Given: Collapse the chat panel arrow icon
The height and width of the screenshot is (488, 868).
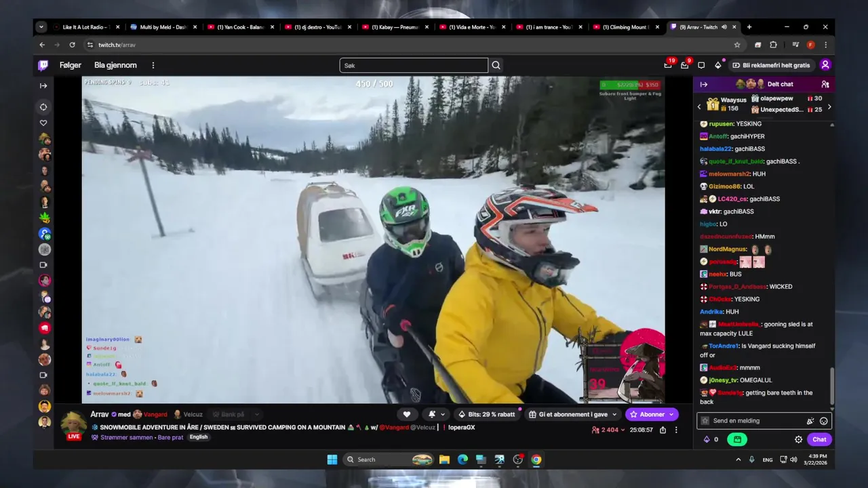Looking at the screenshot, I should (x=704, y=84).
